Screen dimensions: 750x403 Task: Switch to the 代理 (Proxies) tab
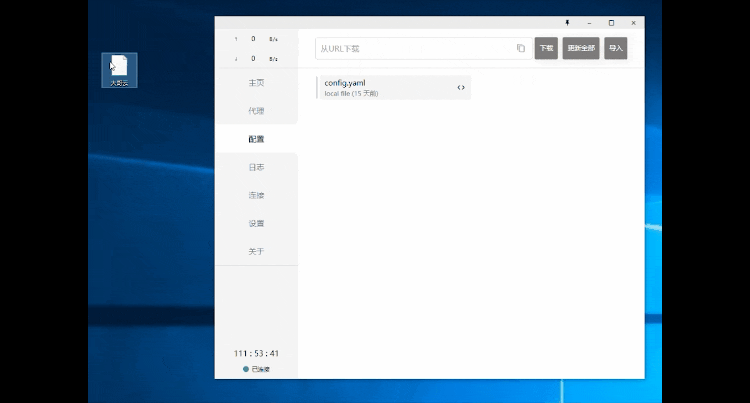click(256, 111)
